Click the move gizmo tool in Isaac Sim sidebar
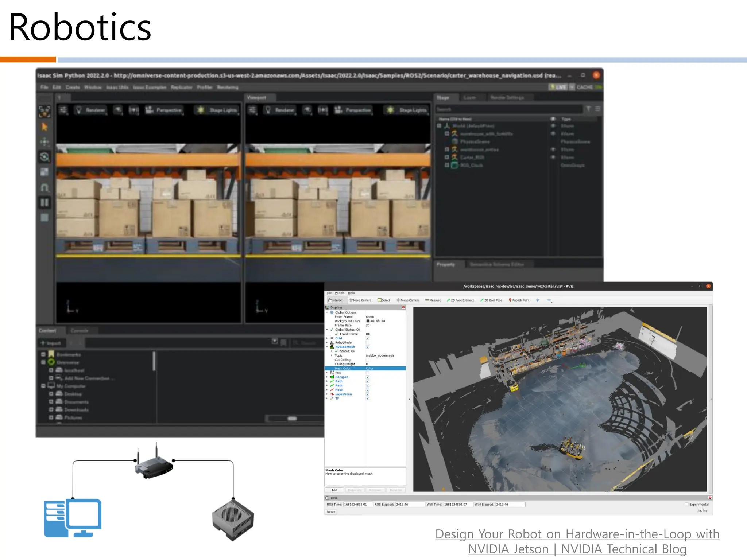Screen dimensions: 747x560 (x=44, y=142)
